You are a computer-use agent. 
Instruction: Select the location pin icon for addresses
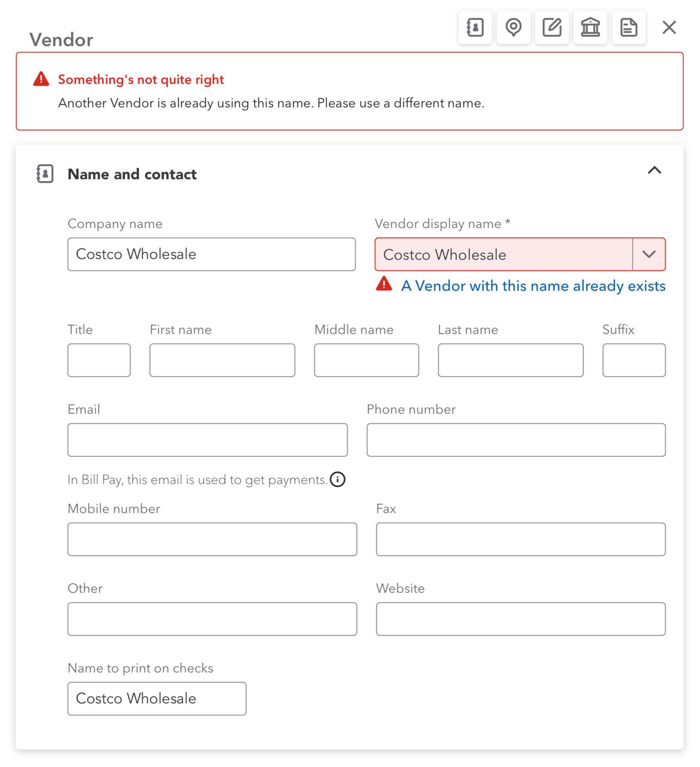(513, 27)
